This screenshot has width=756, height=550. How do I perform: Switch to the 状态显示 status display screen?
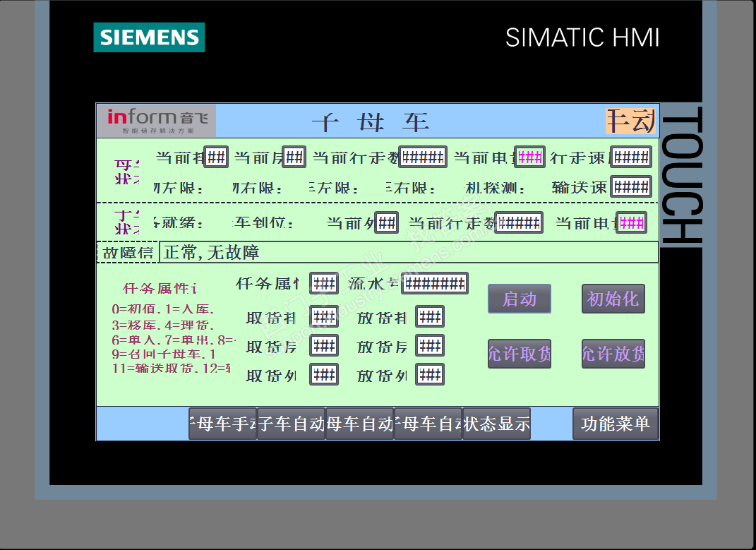click(x=497, y=424)
